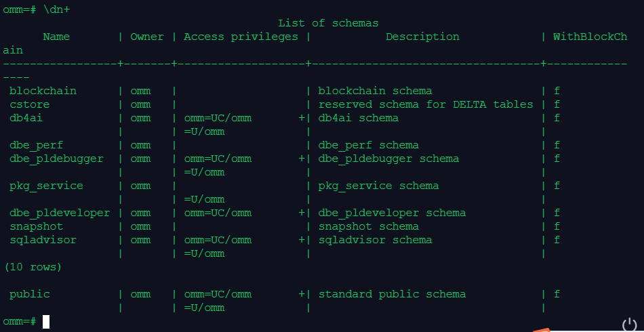Click the power icon in bottom-right corner
The height and width of the screenshot is (332, 644).
pyautogui.click(x=630, y=325)
